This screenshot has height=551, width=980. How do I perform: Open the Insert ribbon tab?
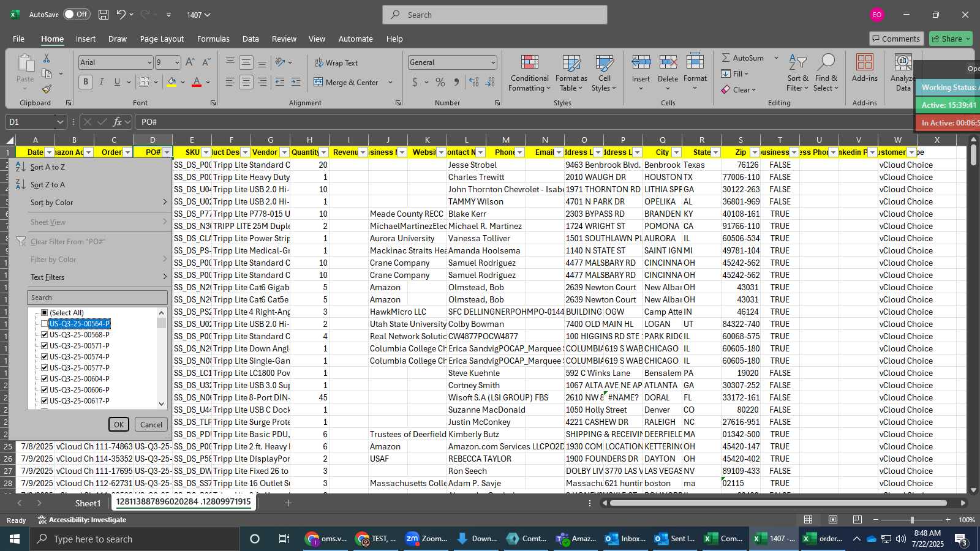86,39
